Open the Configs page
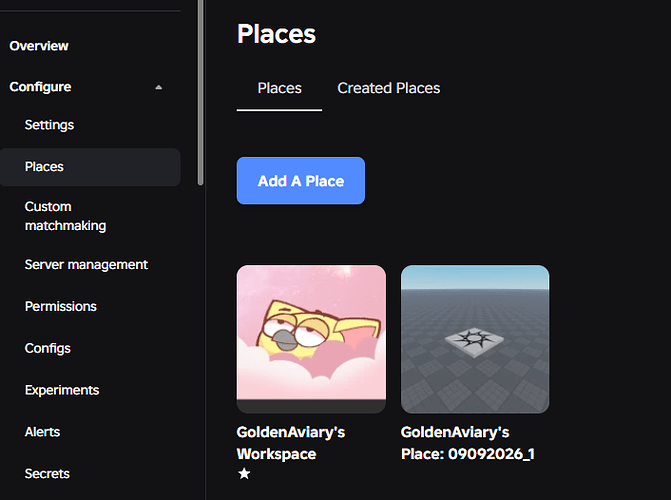The width and height of the screenshot is (671, 500). coord(48,348)
